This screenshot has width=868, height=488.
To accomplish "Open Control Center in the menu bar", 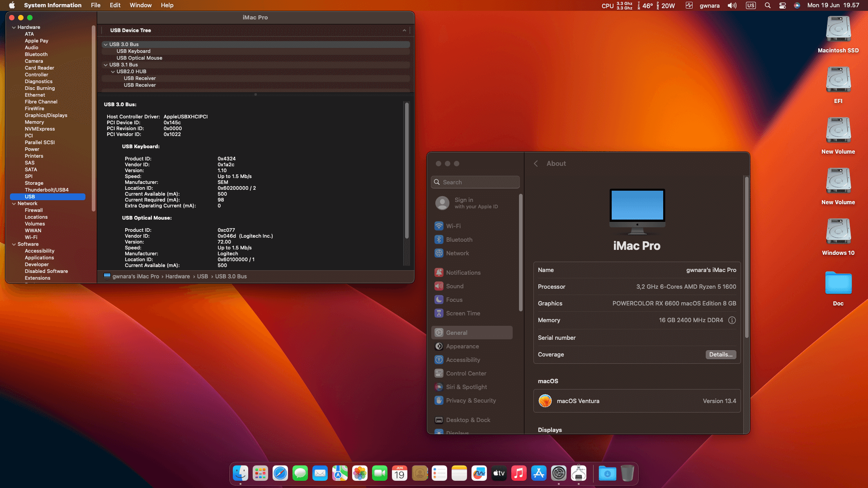I will [782, 5].
